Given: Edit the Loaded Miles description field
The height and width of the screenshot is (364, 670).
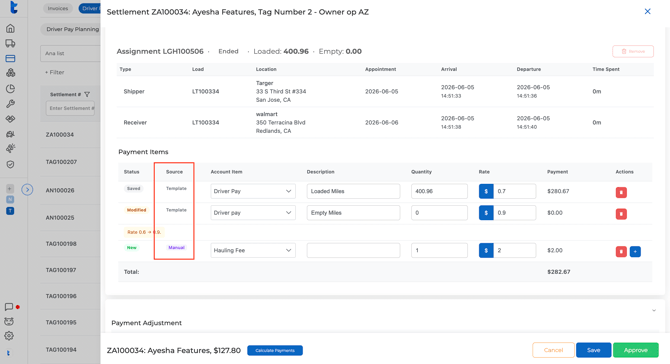Looking at the screenshot, I should [353, 191].
